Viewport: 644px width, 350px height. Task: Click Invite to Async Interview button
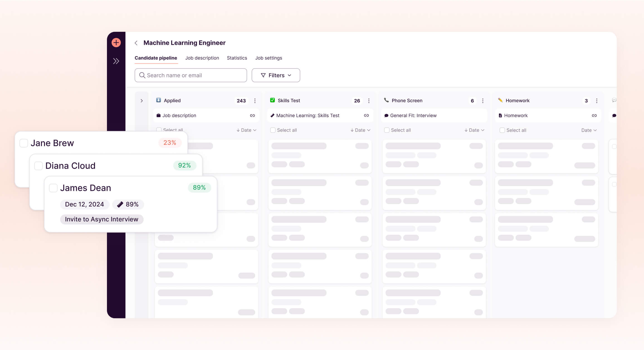click(x=102, y=219)
